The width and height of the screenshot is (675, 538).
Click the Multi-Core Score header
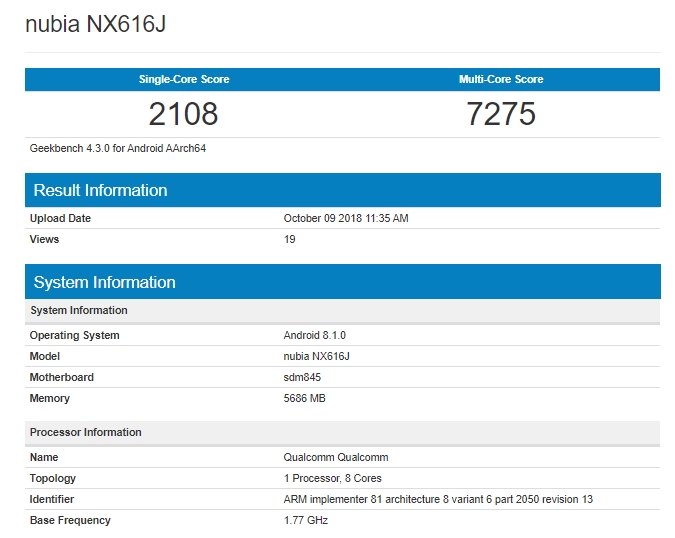501,79
